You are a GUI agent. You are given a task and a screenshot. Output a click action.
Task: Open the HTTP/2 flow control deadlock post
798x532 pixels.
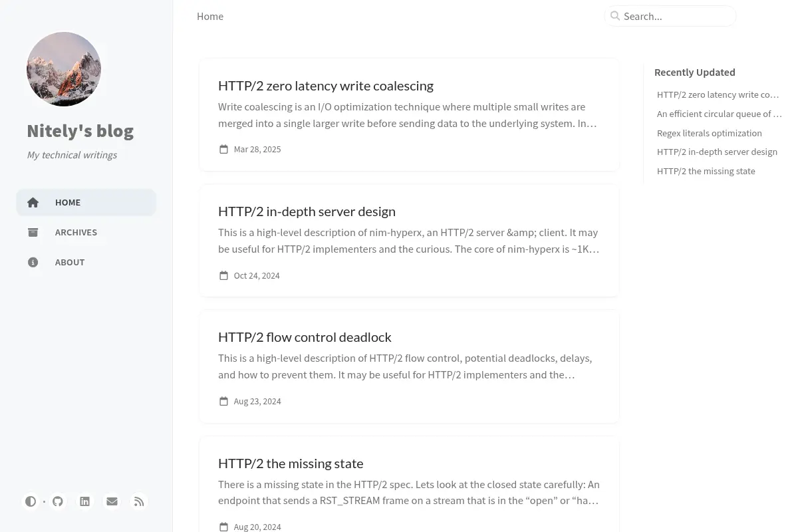click(305, 336)
